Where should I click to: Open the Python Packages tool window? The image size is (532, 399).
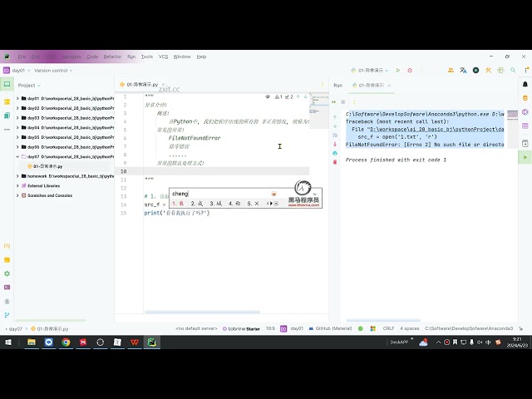tap(7, 260)
